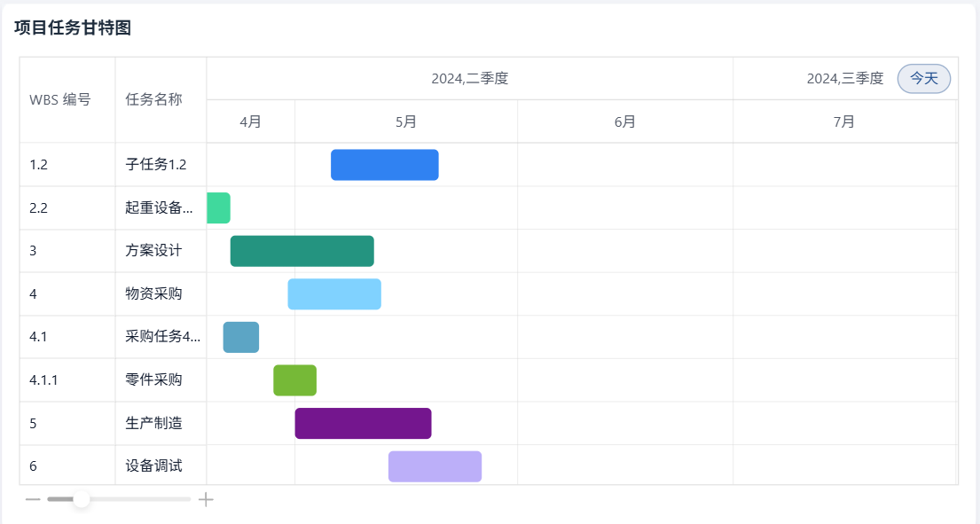Select the 2024,二季度 quarter header
This screenshot has height=524, width=980.
[x=469, y=79]
